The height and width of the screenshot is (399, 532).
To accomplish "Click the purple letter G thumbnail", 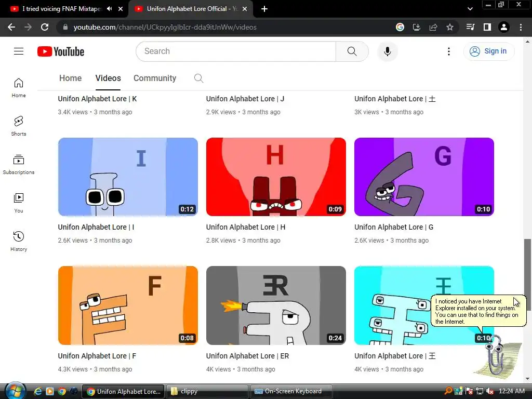I will 424,177.
